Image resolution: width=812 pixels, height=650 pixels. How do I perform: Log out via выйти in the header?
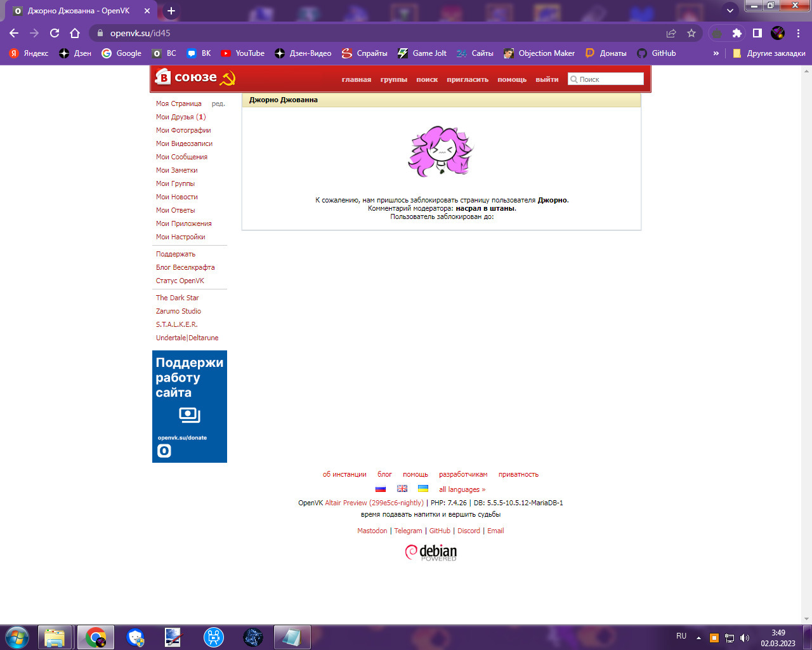(547, 79)
